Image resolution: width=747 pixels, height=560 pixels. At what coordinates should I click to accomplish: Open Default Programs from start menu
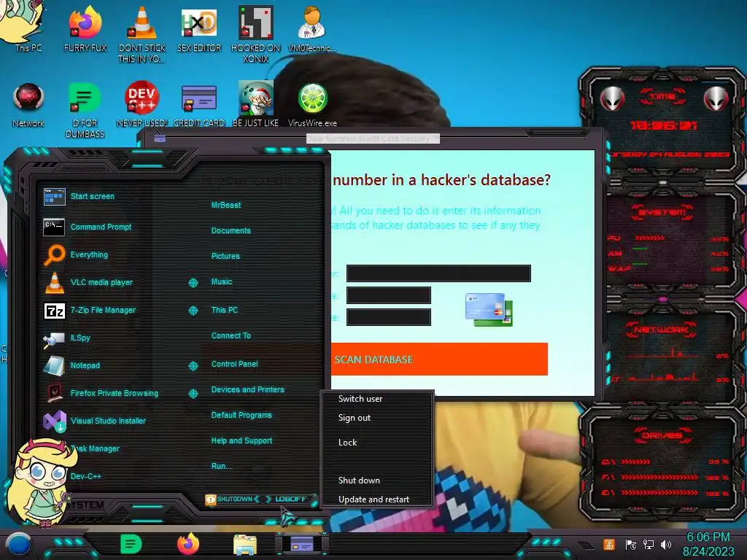click(x=241, y=415)
